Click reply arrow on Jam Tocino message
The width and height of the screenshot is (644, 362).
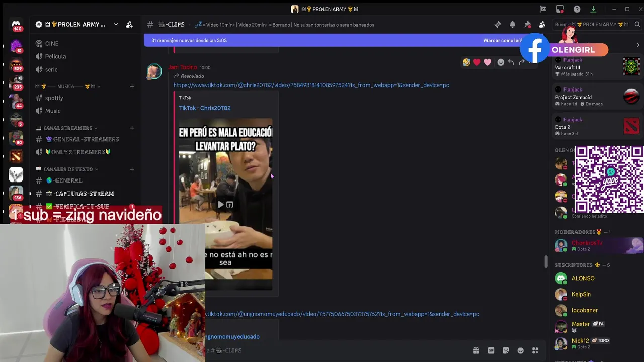pyautogui.click(x=511, y=62)
